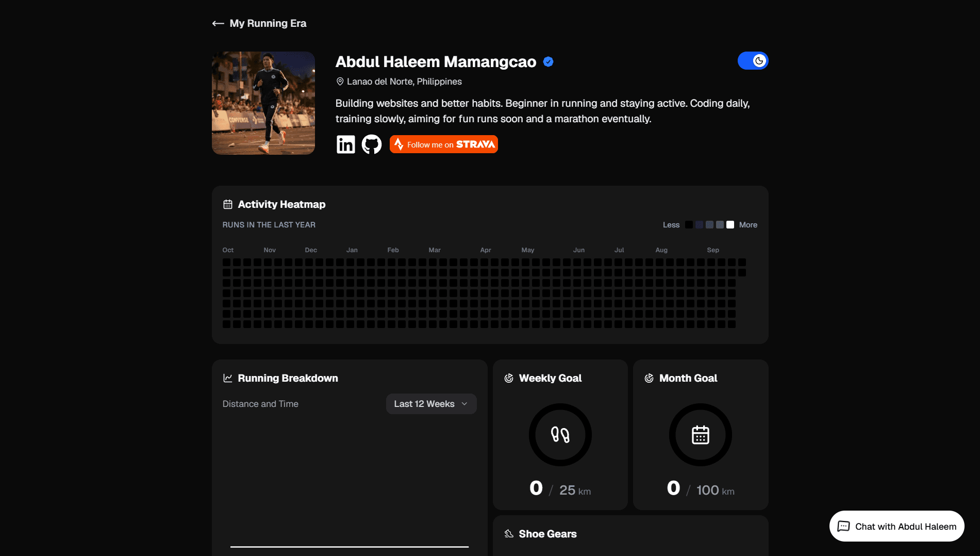
Task: Click Lanao del Norte, Philippines text
Action: [404, 81]
